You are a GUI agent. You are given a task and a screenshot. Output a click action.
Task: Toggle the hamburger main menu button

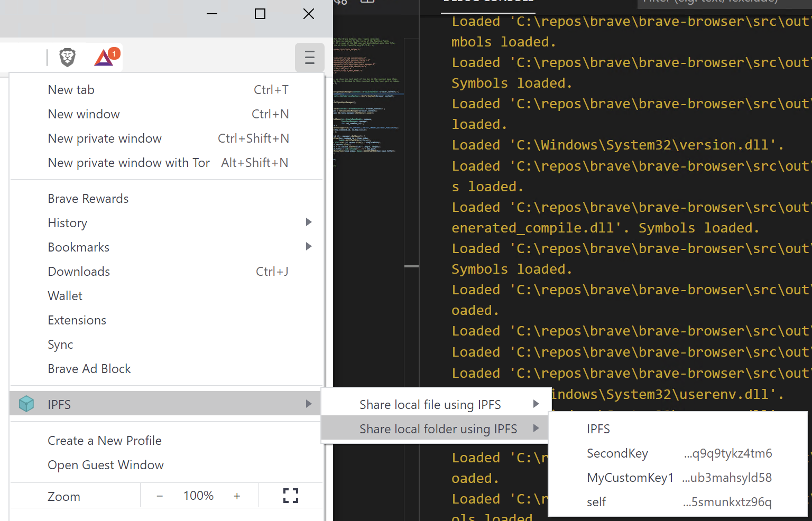pos(310,57)
